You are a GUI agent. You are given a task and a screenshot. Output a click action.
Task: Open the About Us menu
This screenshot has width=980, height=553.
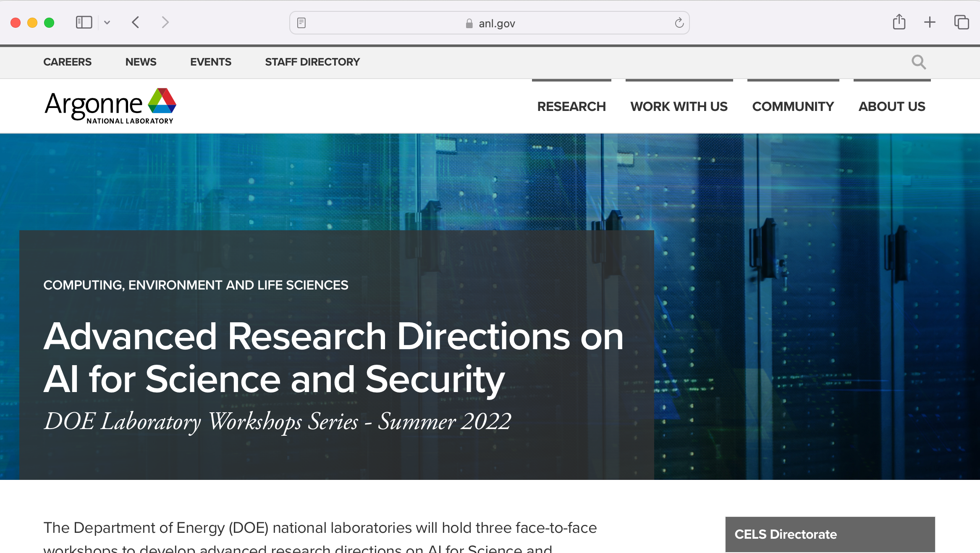point(892,106)
